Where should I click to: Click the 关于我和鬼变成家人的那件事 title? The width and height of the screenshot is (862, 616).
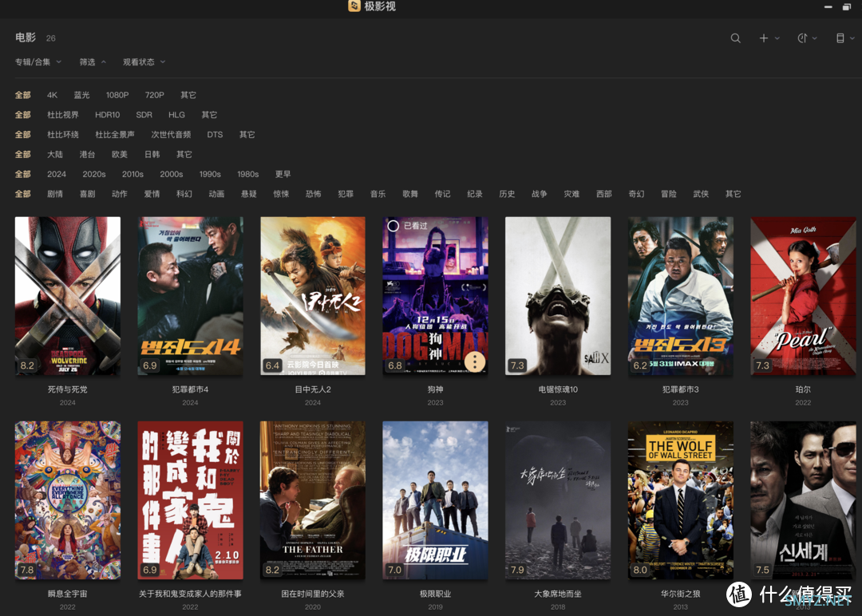tap(190, 594)
